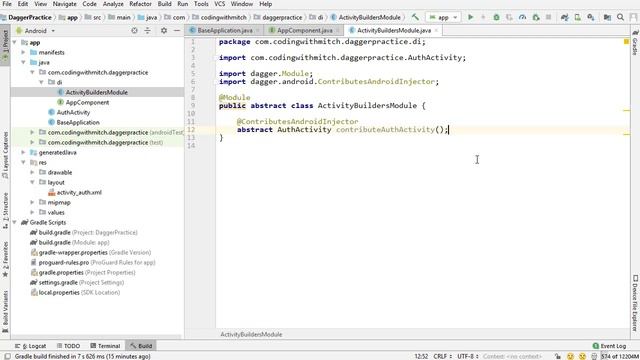Click scroll-from-source target icon in Project panel

click(x=134, y=31)
